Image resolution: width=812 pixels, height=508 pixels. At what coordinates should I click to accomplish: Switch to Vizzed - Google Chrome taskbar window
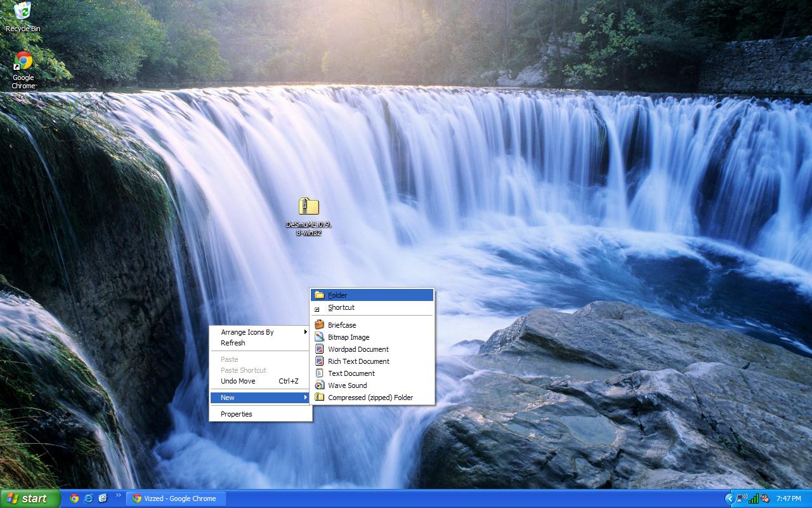[x=175, y=498]
